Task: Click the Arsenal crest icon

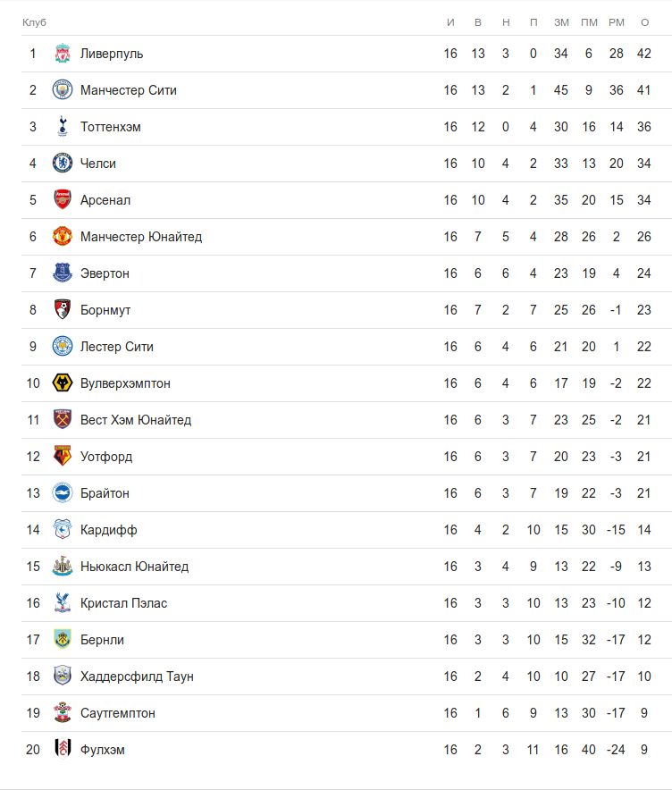Action: pyautogui.click(x=62, y=200)
